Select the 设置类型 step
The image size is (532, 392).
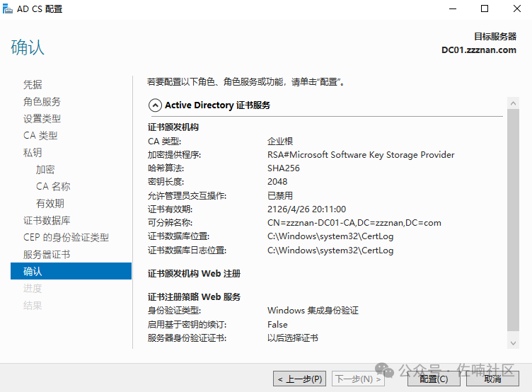point(42,118)
